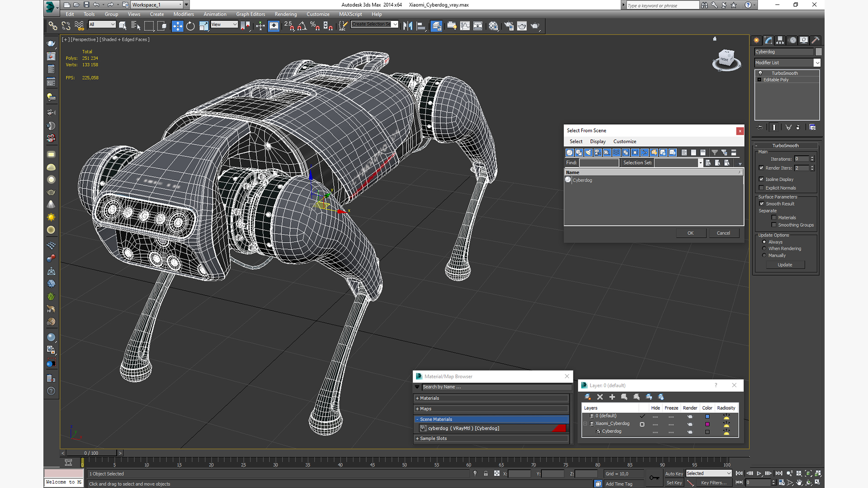
Task: Open the Graph Editors menu
Action: pyautogui.click(x=250, y=14)
